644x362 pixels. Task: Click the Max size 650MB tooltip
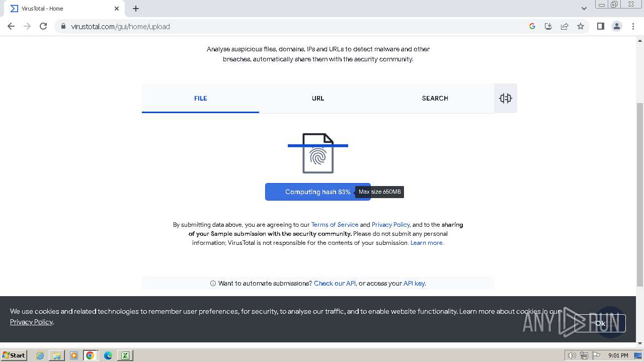click(379, 192)
